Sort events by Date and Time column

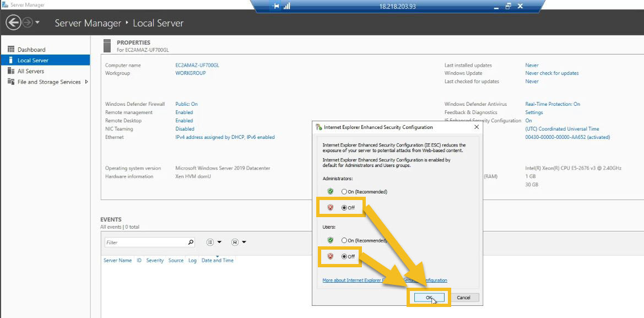(x=217, y=261)
